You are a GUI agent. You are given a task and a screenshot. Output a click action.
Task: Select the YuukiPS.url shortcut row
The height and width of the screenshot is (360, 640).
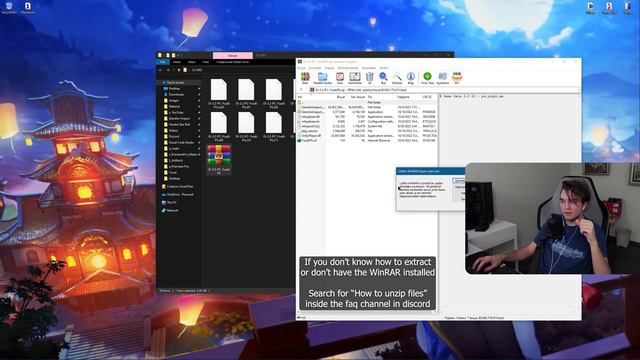[x=367, y=140]
